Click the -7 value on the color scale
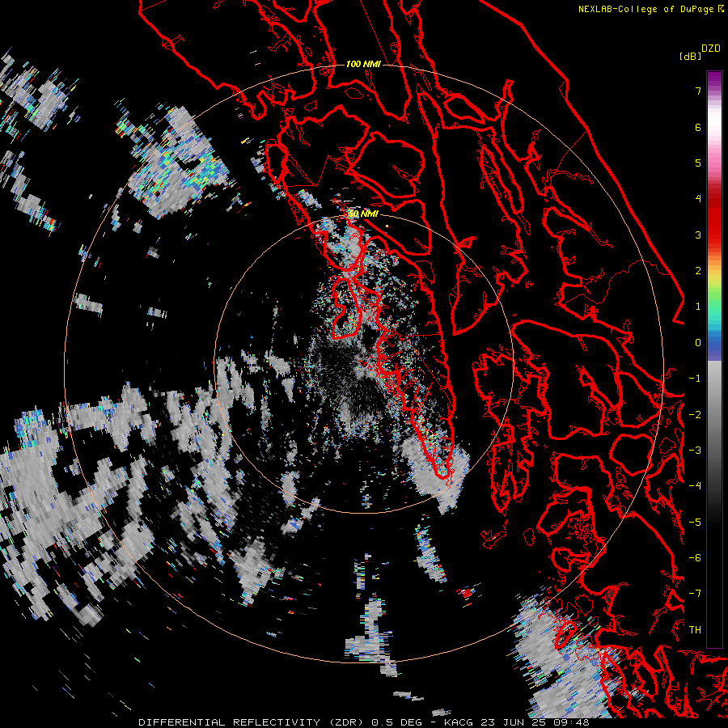 point(695,594)
